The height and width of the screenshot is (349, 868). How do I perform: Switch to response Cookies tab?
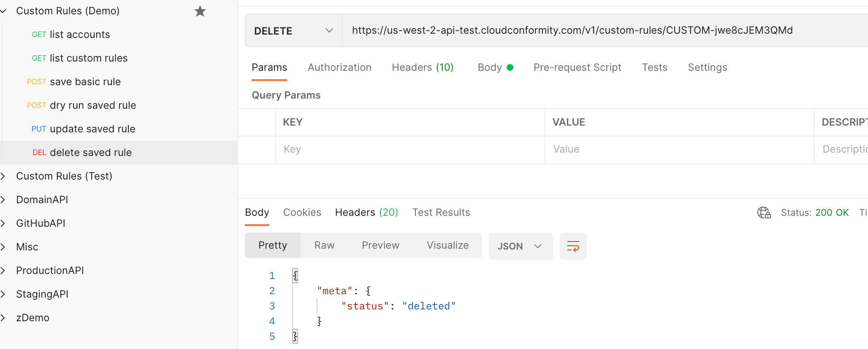click(x=302, y=212)
